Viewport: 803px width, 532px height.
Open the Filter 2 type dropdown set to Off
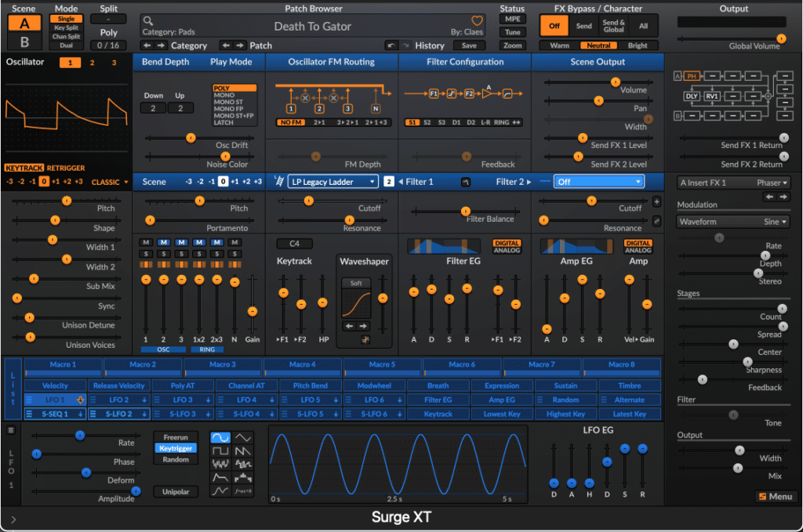coord(598,181)
